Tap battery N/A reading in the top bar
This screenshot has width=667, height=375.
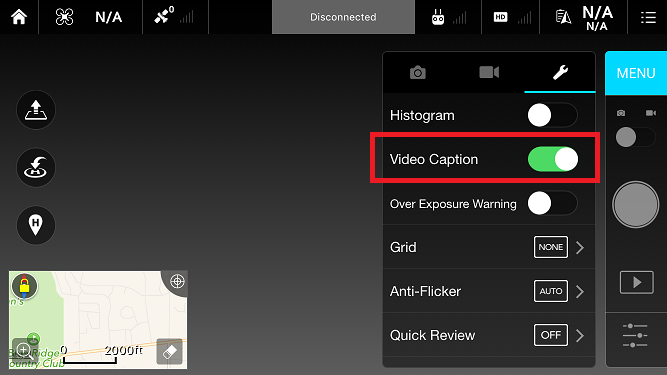click(597, 18)
